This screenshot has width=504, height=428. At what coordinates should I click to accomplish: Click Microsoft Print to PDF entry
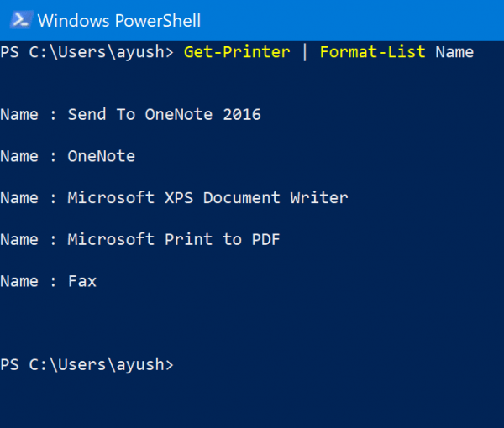click(x=174, y=239)
